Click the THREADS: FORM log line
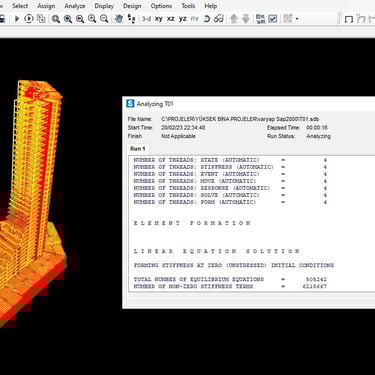Viewport: 375px width, 375px height. pos(230,202)
